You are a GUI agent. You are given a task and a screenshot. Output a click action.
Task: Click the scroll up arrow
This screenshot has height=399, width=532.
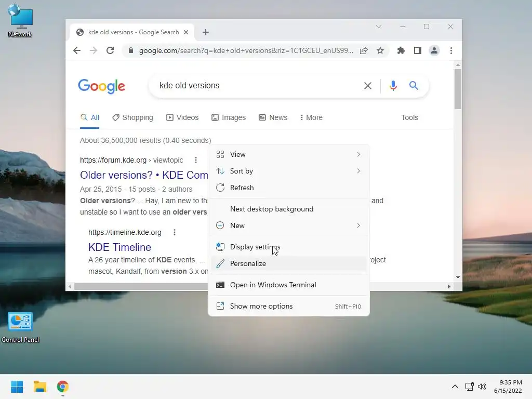click(x=458, y=64)
